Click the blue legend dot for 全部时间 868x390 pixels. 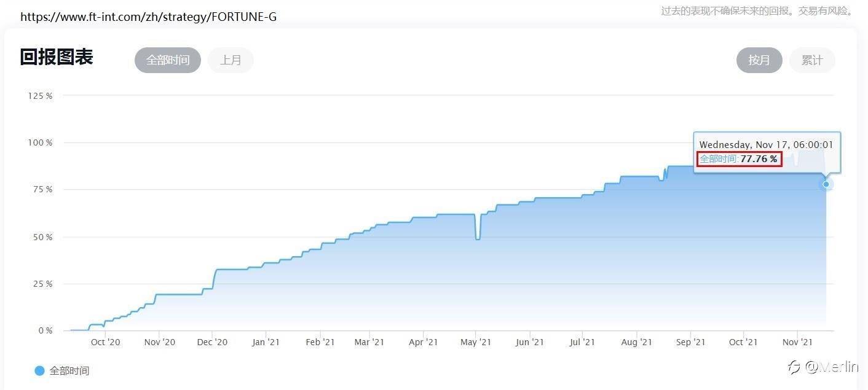[x=39, y=370]
